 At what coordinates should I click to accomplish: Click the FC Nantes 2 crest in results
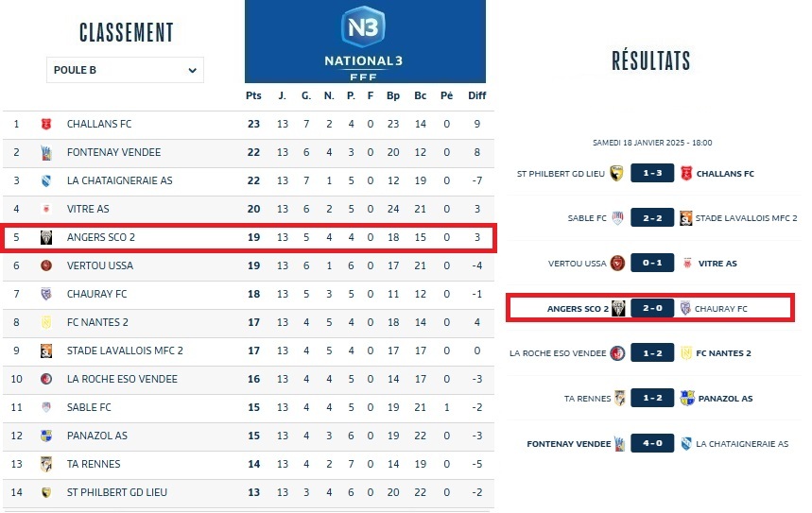coord(685,353)
